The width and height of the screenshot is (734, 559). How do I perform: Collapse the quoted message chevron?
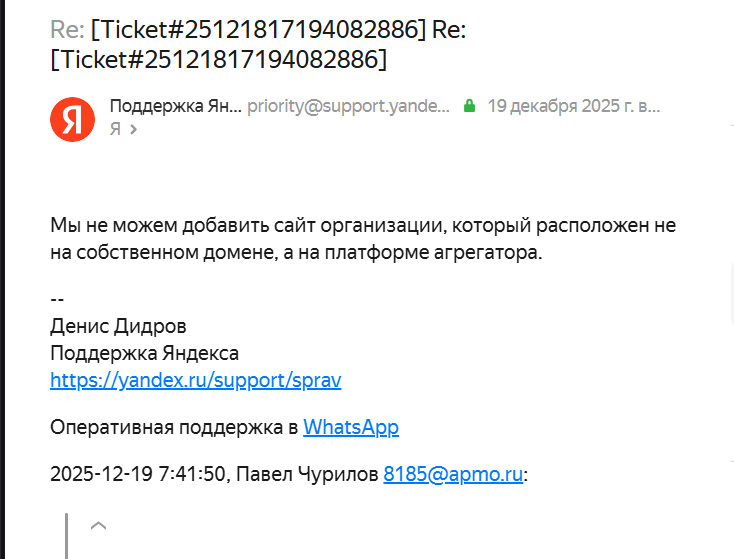(99, 525)
